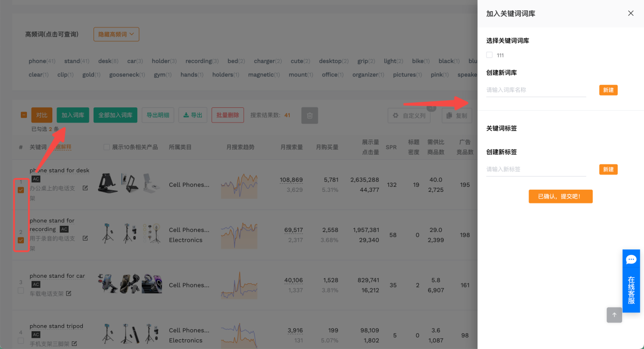Screen dimensions: 644x349
Task: Click search trend chart for phone stand for recording
Action: click(239, 235)
